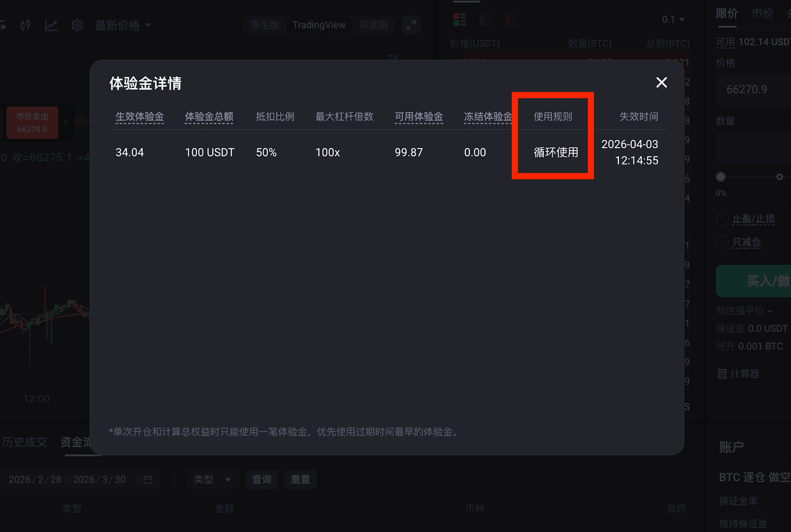Click the 查询 button
This screenshot has width=791, height=532.
pos(262,480)
